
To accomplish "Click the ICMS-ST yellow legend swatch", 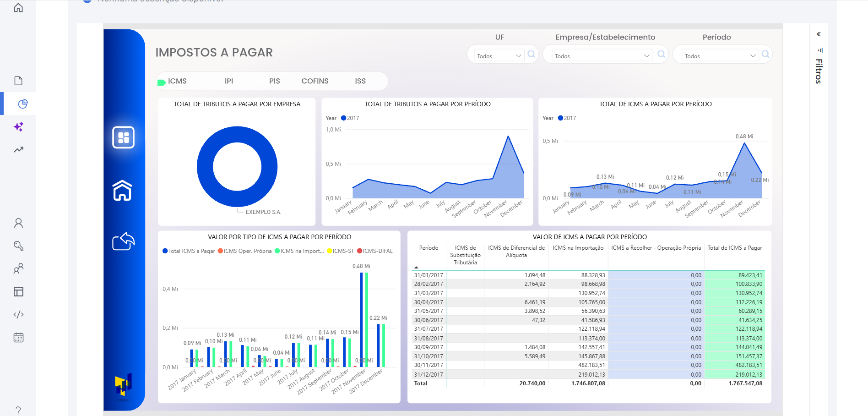I will click(330, 251).
